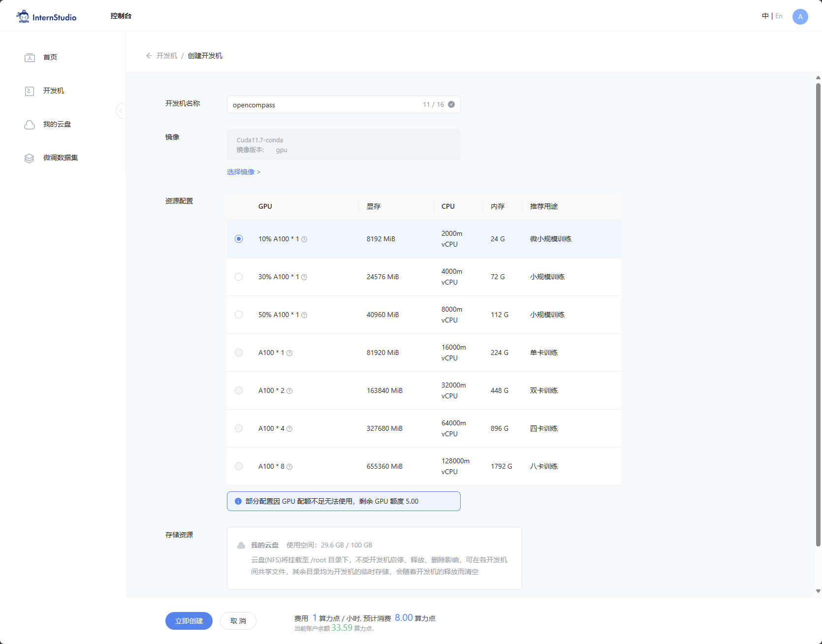Click help icon beside A100 * 4
This screenshot has height=644, width=822.
289,429
